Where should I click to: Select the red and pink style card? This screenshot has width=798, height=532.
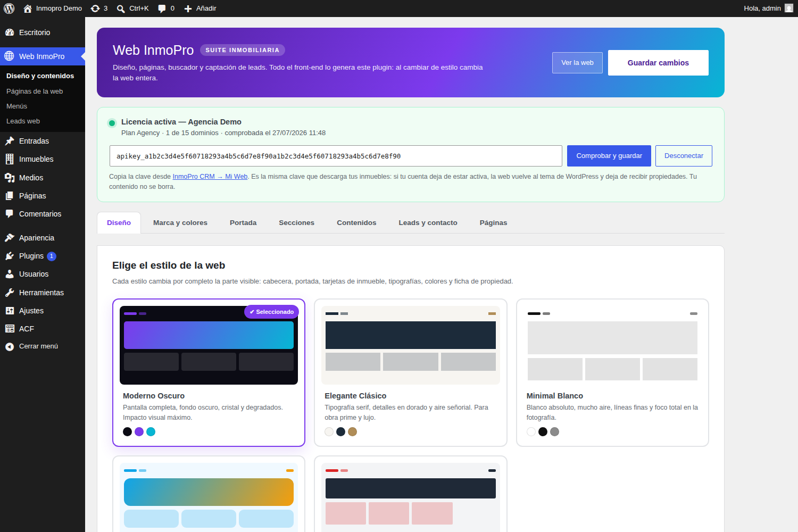coord(411,494)
